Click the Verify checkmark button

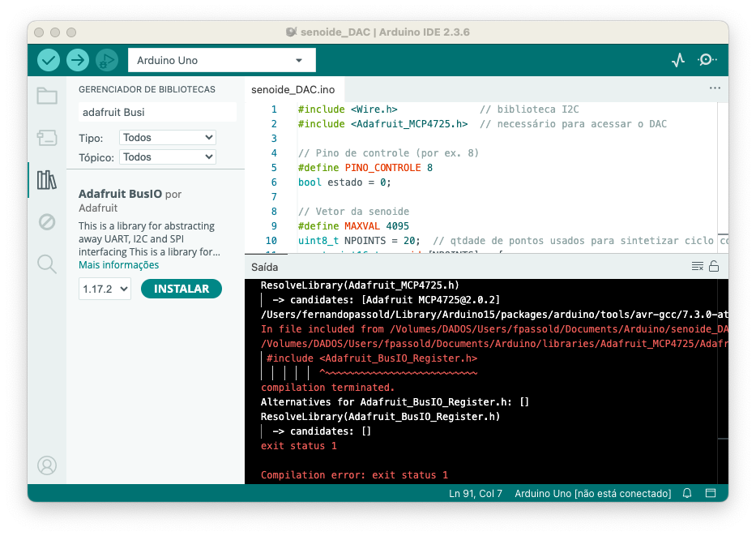pyautogui.click(x=49, y=60)
